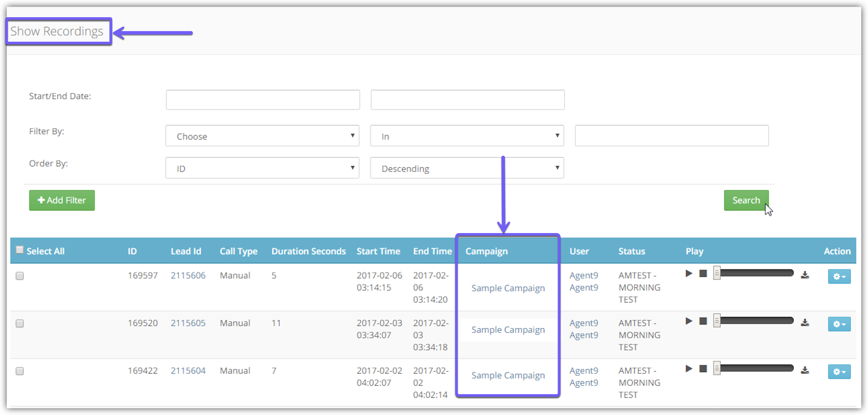Open gear action menu for recording 169597

click(x=839, y=276)
